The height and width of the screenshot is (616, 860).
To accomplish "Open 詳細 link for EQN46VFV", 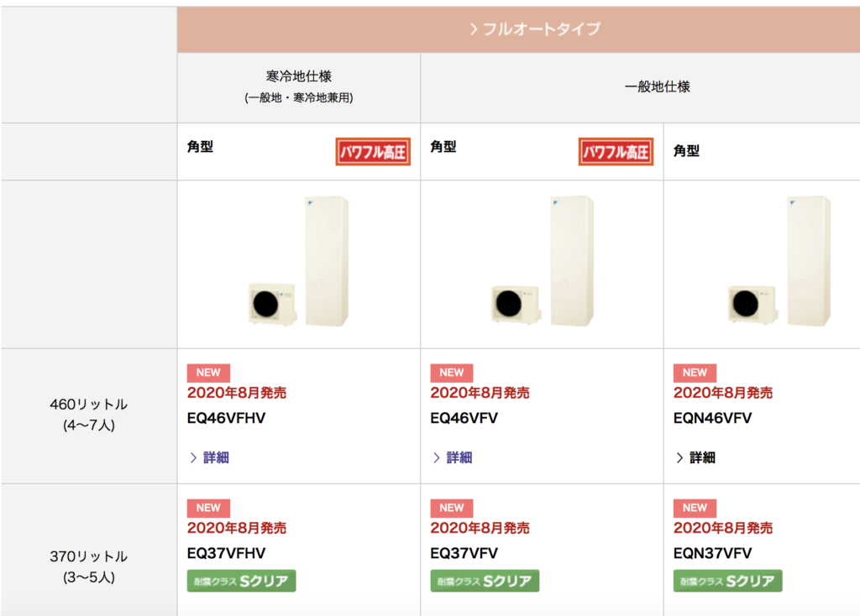I will tap(695, 457).
